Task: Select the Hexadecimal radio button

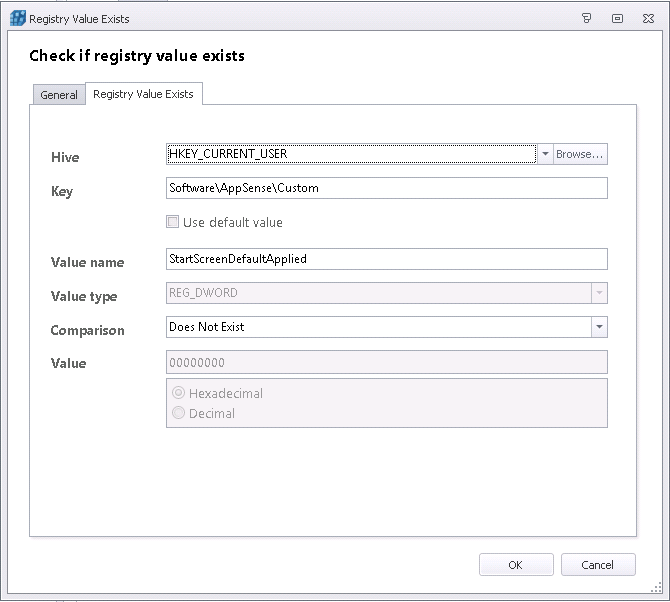Action: coord(179,393)
